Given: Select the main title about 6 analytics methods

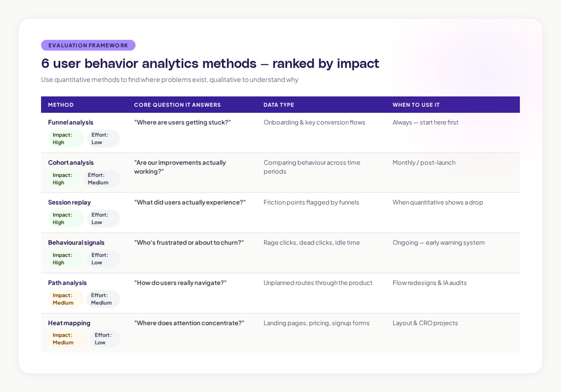Looking at the screenshot, I should pos(210,64).
